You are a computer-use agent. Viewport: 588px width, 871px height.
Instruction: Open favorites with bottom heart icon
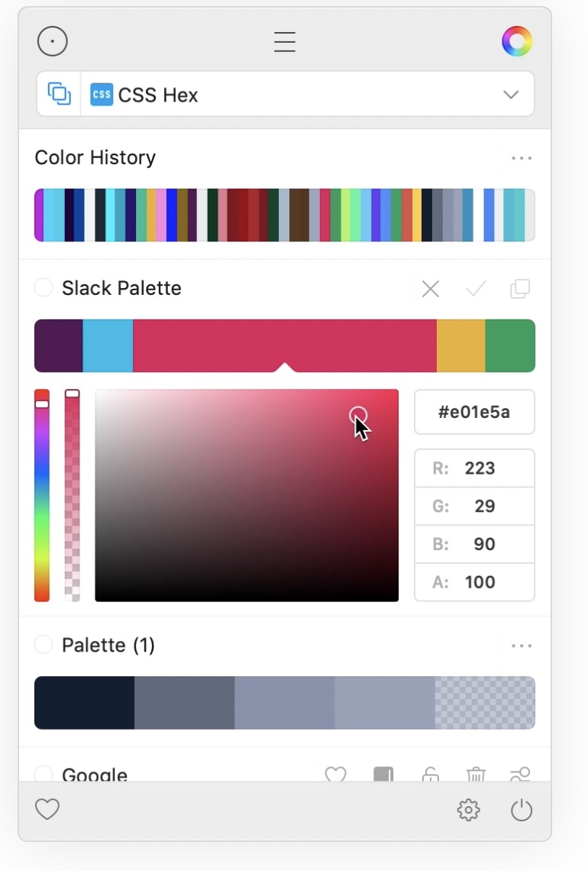click(47, 809)
